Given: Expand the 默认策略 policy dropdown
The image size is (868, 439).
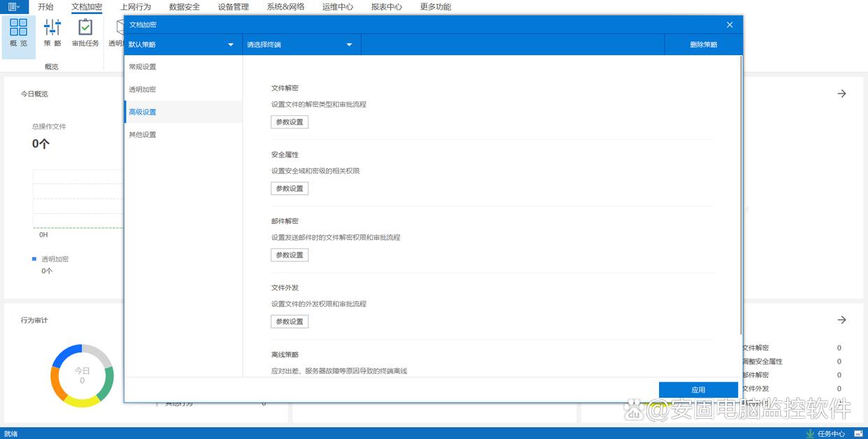Looking at the screenshot, I should tap(182, 45).
